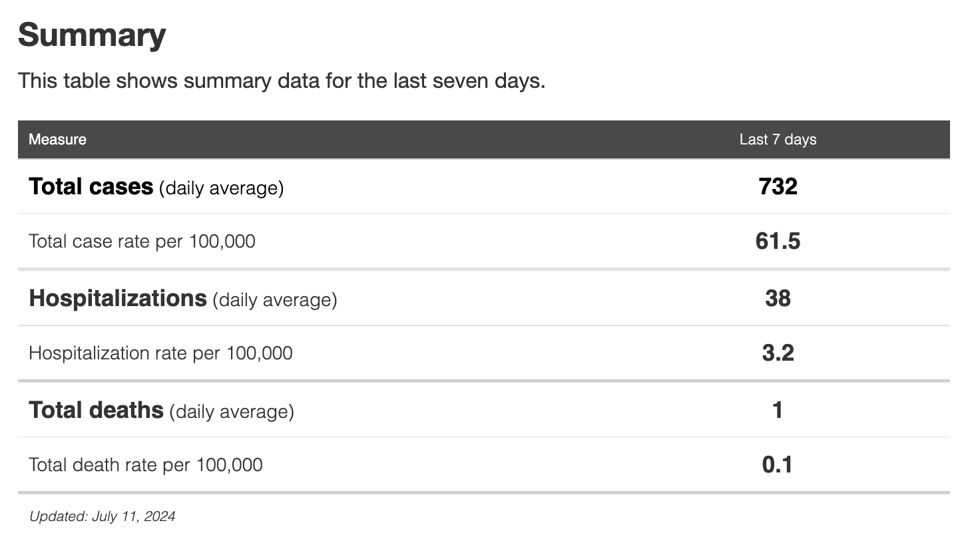The image size is (980, 551).
Task: Click the table description sentence
Action: 281,81
